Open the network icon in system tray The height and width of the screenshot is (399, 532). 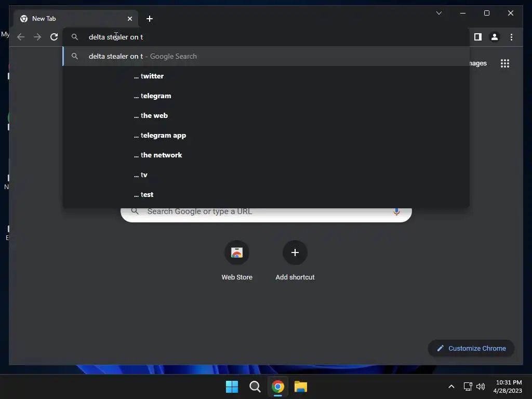[468, 387]
